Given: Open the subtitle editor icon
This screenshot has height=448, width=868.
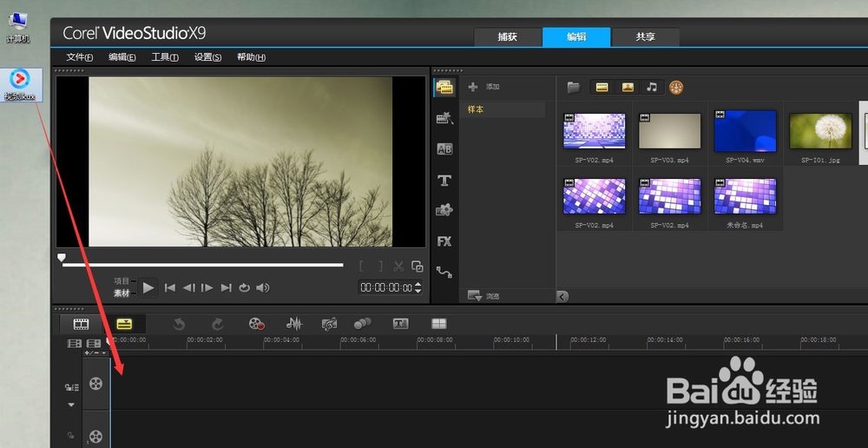Looking at the screenshot, I should click(400, 323).
